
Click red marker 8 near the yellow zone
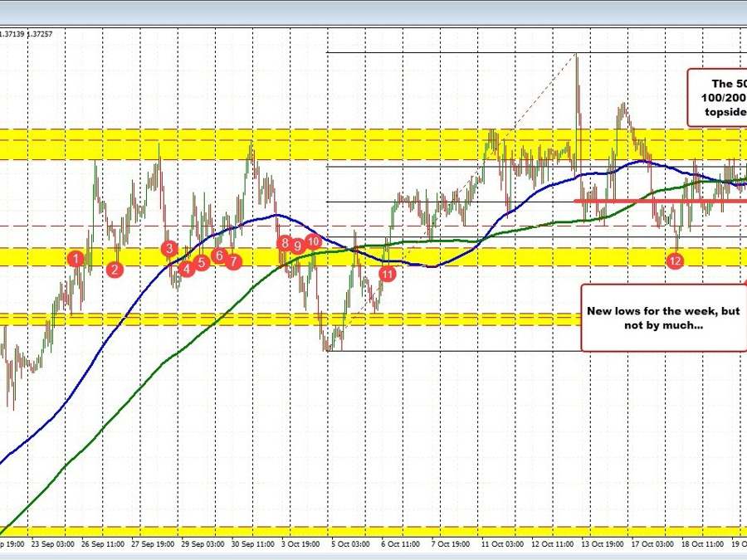click(285, 244)
